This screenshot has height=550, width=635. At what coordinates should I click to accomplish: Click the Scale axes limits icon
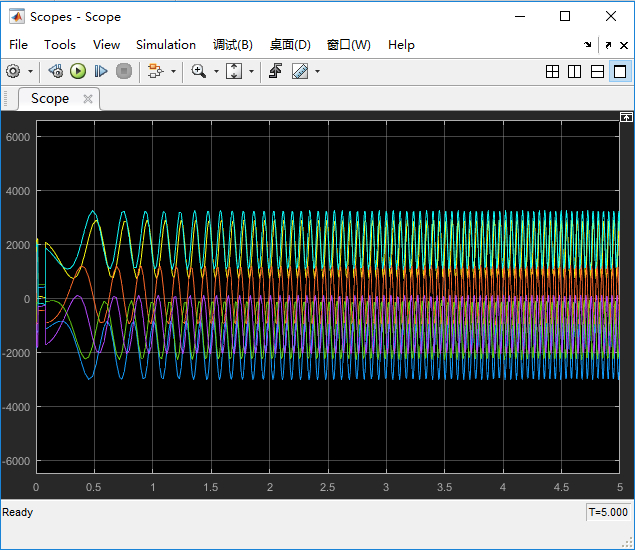click(x=234, y=71)
